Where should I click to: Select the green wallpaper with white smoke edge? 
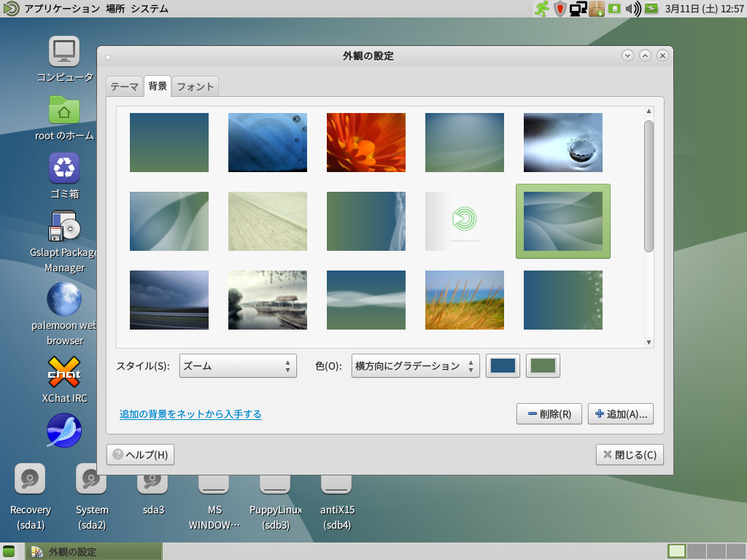366,222
